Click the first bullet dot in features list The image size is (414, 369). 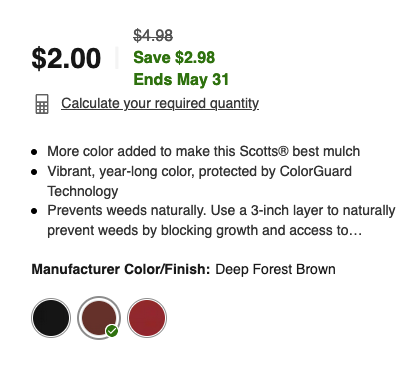[x=34, y=152]
